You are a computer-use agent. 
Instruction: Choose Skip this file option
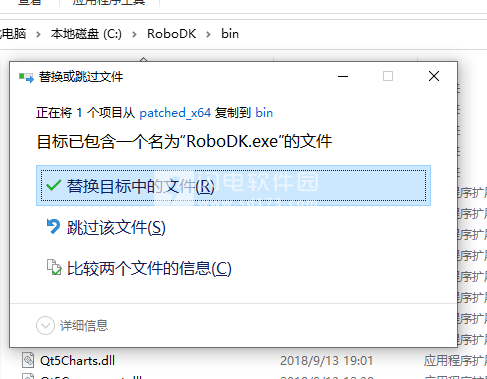coord(116,228)
